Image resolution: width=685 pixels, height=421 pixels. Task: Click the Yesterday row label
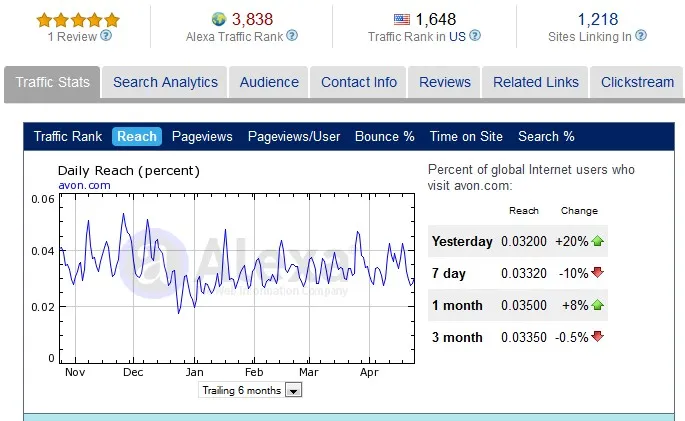462,241
